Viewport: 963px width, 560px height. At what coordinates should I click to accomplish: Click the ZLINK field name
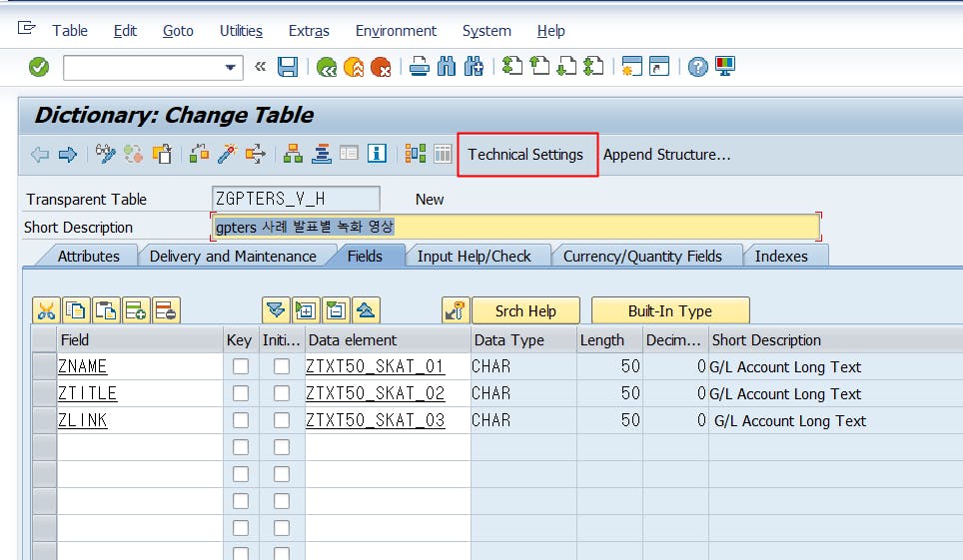tap(83, 420)
